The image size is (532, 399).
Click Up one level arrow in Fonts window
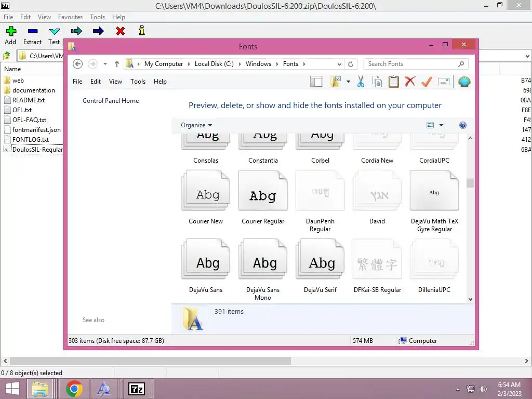(117, 64)
